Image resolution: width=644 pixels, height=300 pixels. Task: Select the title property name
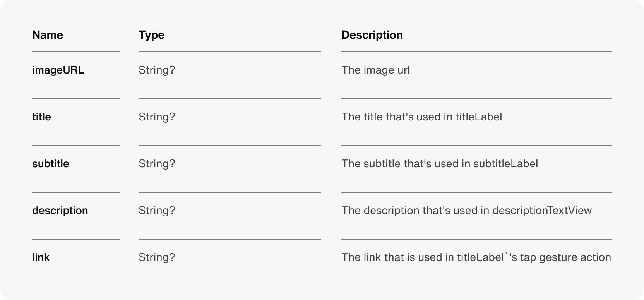[x=41, y=117]
